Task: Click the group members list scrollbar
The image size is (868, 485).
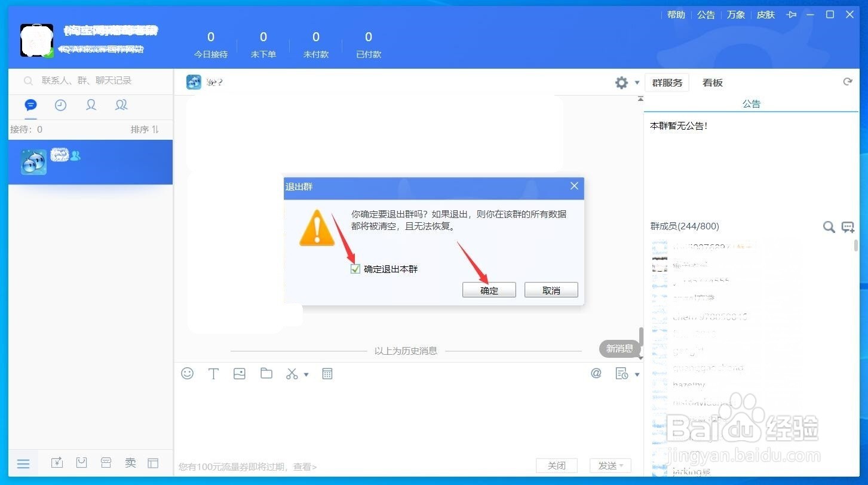Action: click(855, 245)
